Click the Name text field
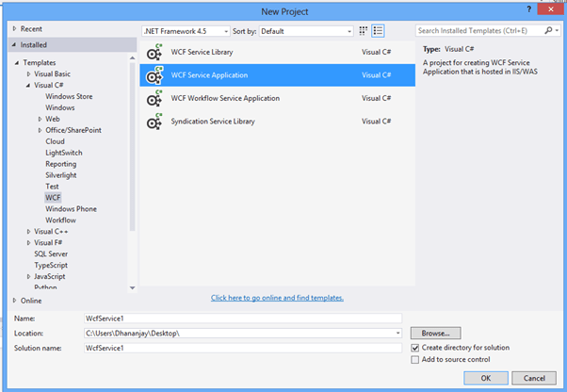The height and width of the screenshot is (392, 567). pos(243,318)
